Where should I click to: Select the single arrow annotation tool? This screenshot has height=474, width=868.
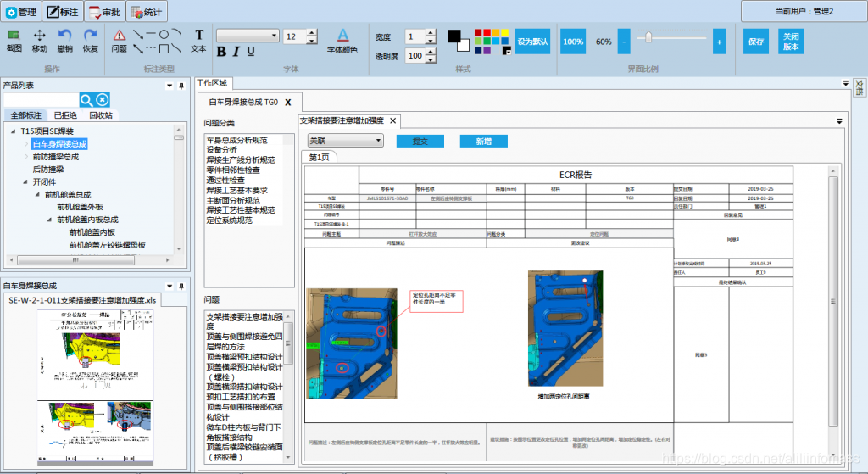[x=138, y=34]
